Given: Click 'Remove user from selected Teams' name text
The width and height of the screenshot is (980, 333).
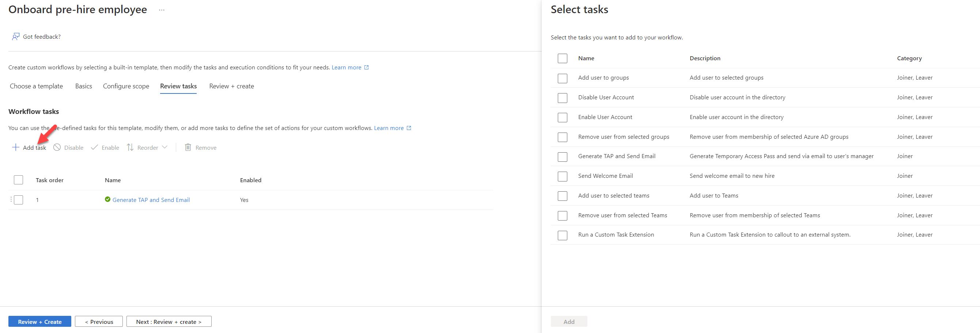Looking at the screenshot, I should tap(623, 215).
